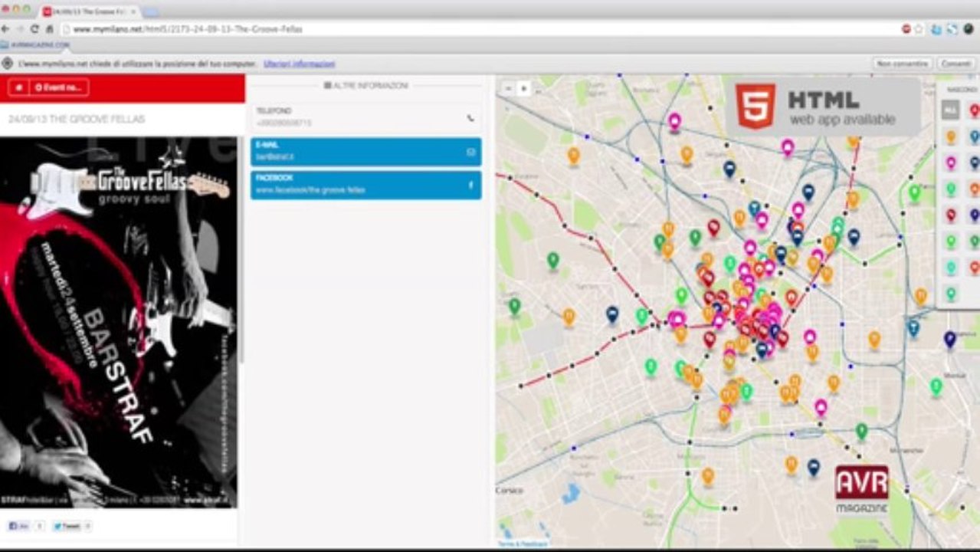Click the Tweet button below poster
The image size is (980, 552).
pyautogui.click(x=67, y=526)
